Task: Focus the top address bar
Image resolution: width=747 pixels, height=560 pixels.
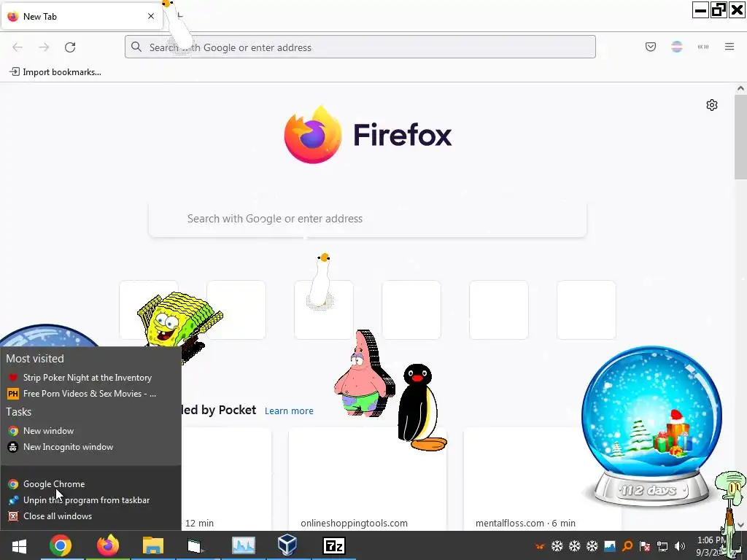Action: coord(360,47)
